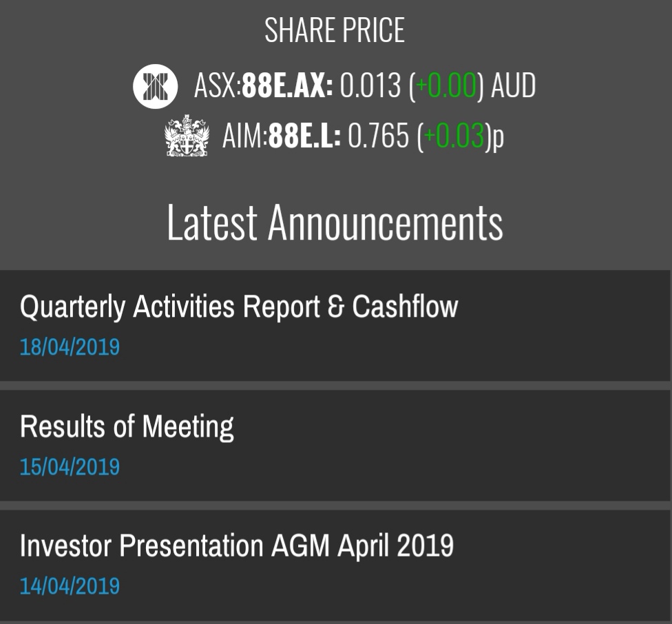Click the ASX logo icon
672x624 pixels.
click(155, 85)
